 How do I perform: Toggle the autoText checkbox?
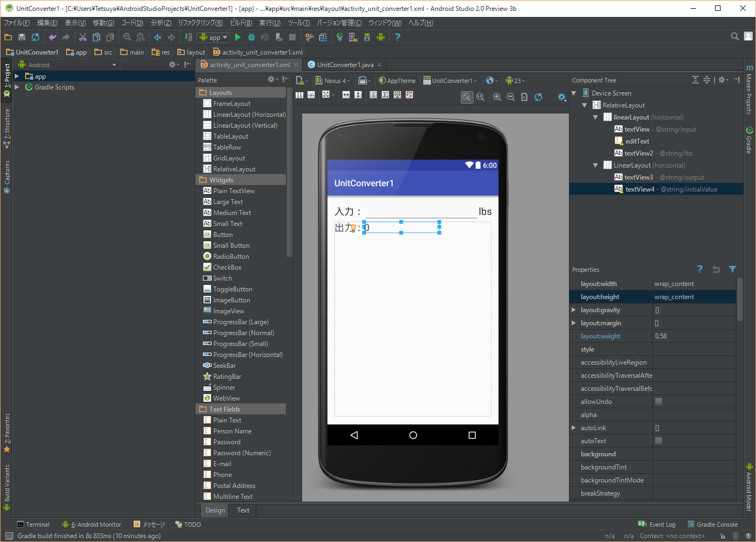(x=658, y=440)
